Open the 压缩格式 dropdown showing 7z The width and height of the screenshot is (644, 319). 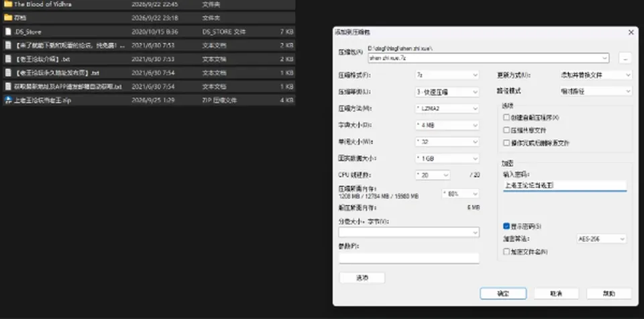tap(447, 75)
